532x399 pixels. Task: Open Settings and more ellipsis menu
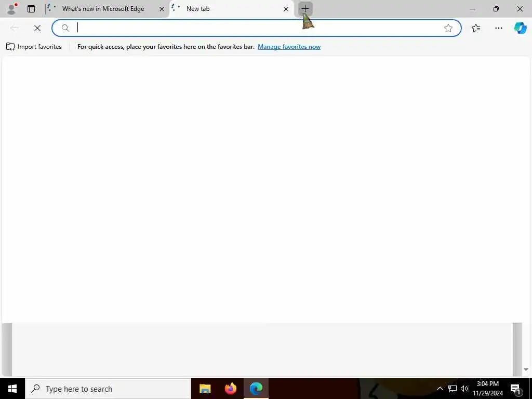(x=498, y=28)
